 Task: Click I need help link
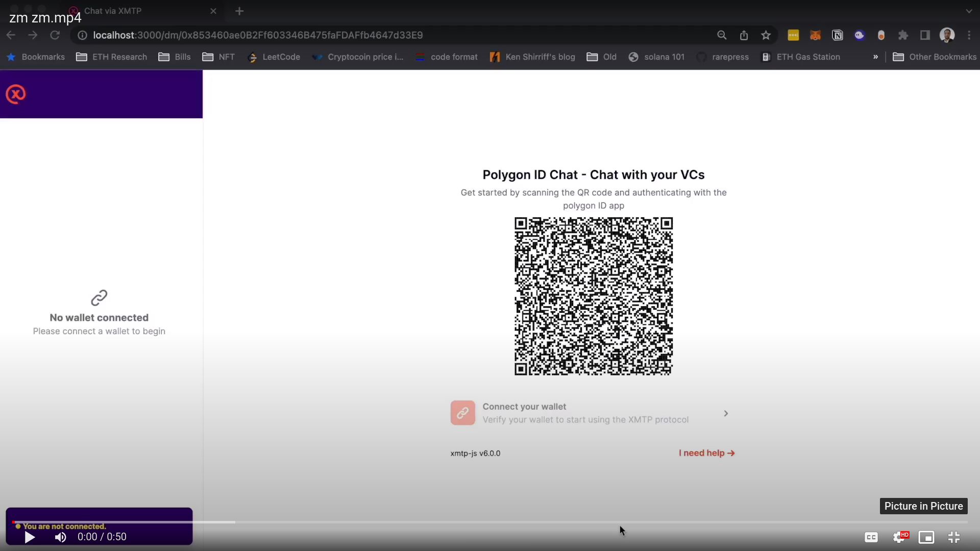pos(707,453)
